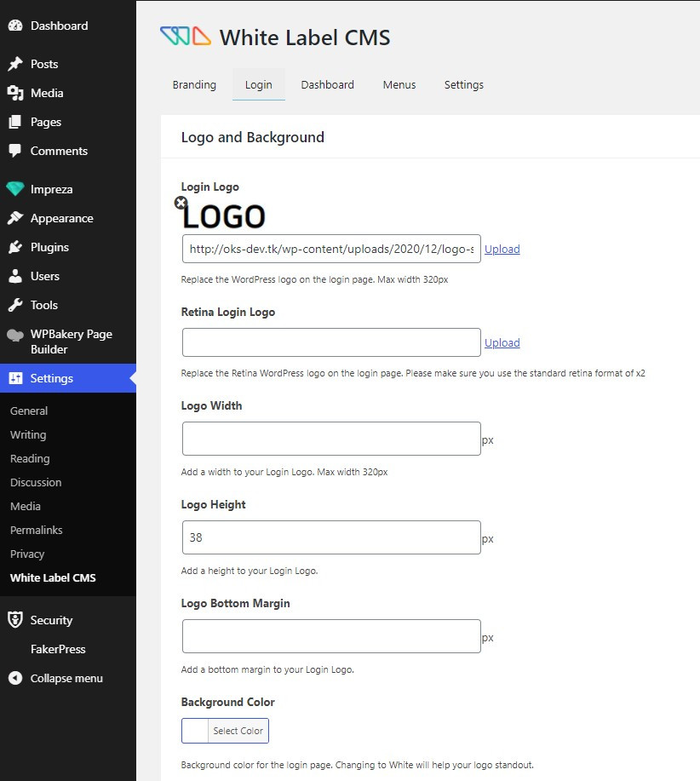Screen dimensions: 700x781
Task: Click the Logo Height field containing 38
Action: (x=331, y=537)
